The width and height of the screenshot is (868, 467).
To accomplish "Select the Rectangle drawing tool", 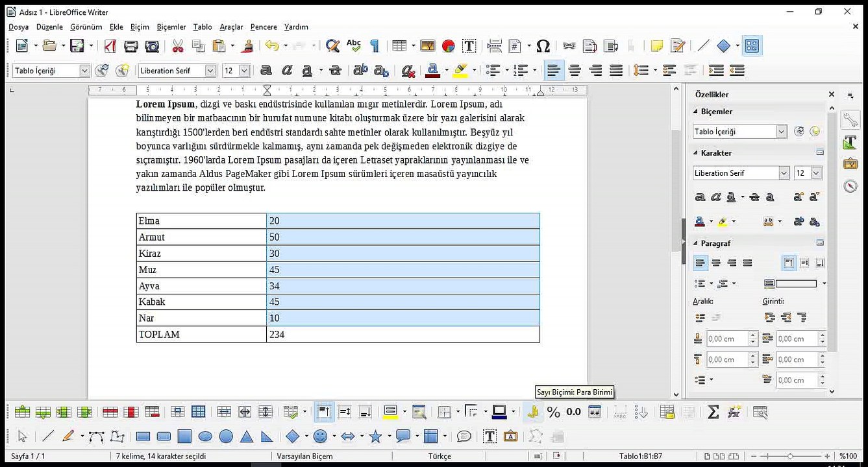I will pyautogui.click(x=143, y=437).
